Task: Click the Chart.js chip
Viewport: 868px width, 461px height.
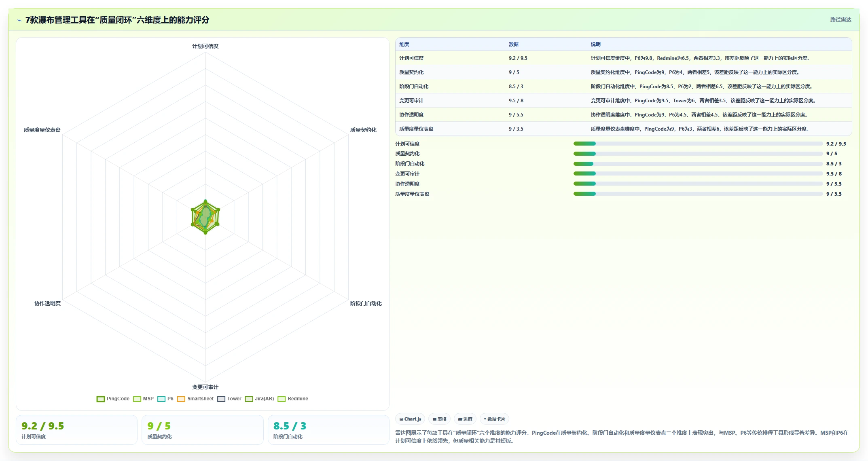Action: pos(410,419)
